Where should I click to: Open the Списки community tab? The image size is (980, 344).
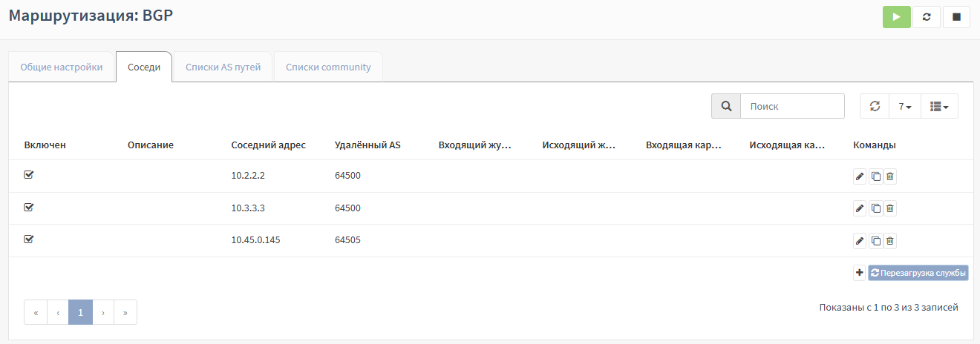tap(328, 67)
